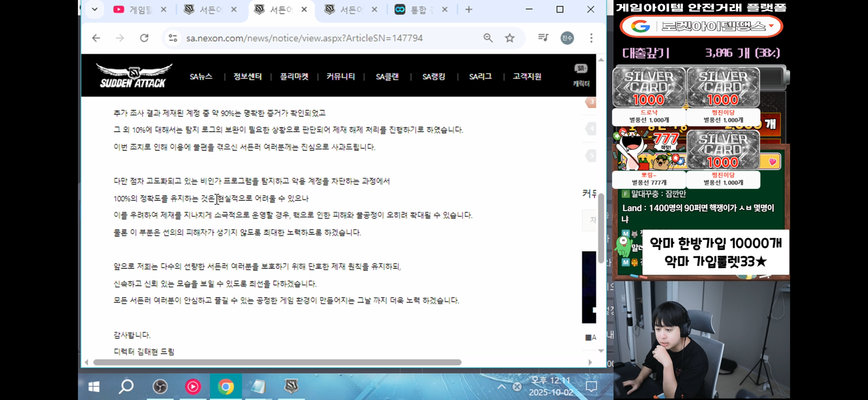This screenshot has height=400, width=868.
Task: Click the vertical page scrollbar thumb
Action: (601, 229)
